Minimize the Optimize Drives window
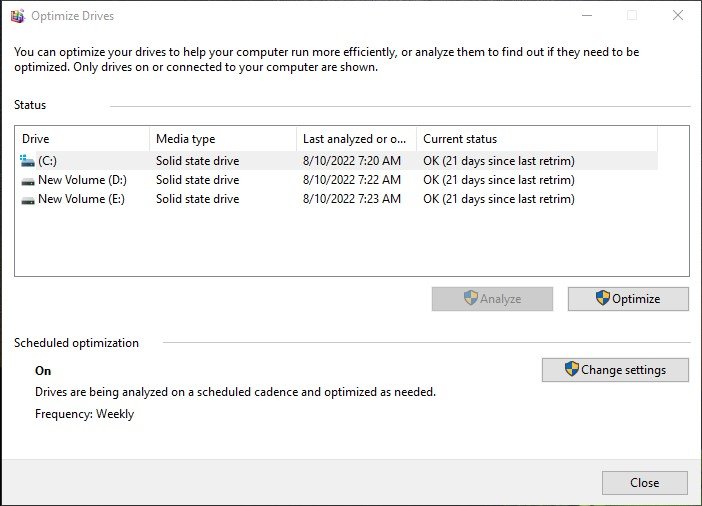 (x=587, y=16)
